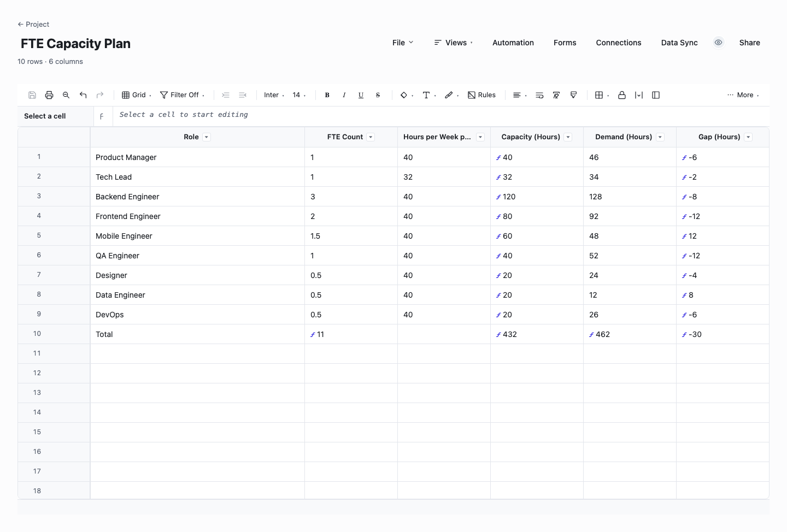This screenshot has height=532, width=787.
Task: Click the Share button
Action: coord(750,43)
